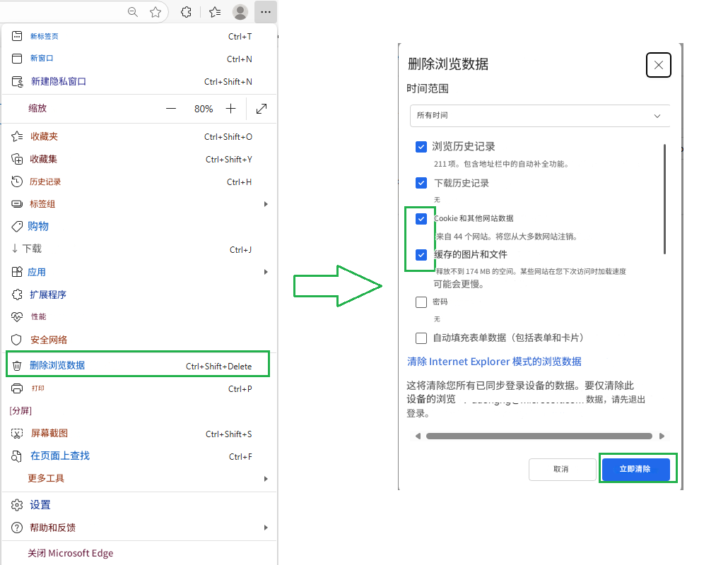This screenshot has width=728, height=565.
Task: Open 清除 Internet Explorer 模式的浏览数据 link
Action: pyautogui.click(x=494, y=362)
